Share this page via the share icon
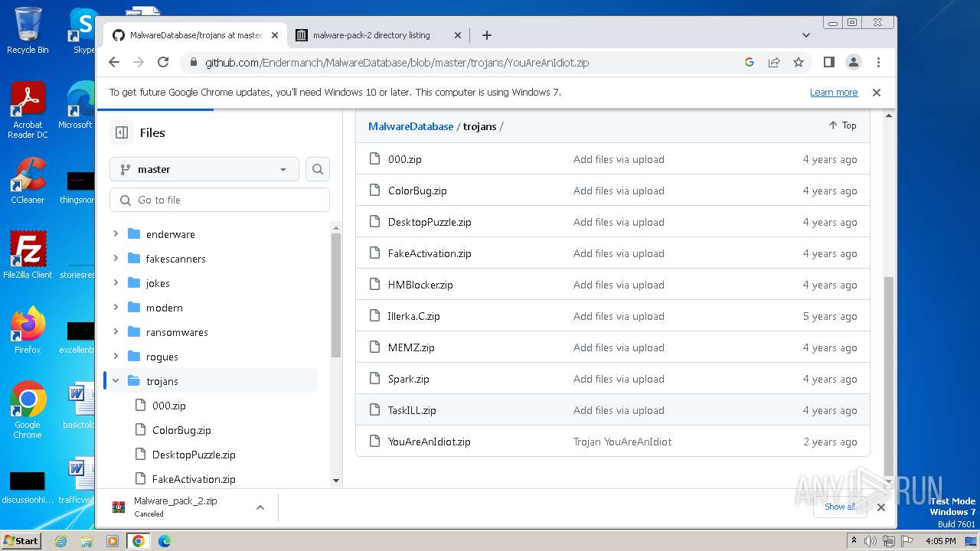980x551 pixels. 774,62
